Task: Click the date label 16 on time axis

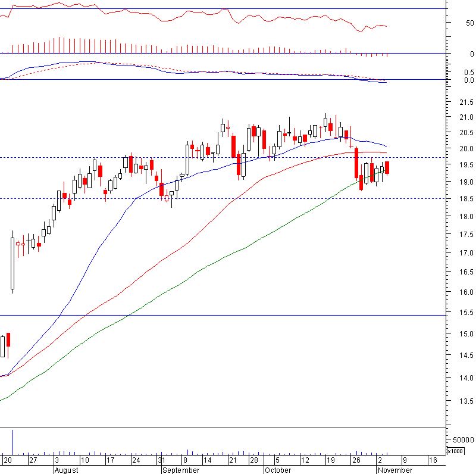Action: pos(433,460)
